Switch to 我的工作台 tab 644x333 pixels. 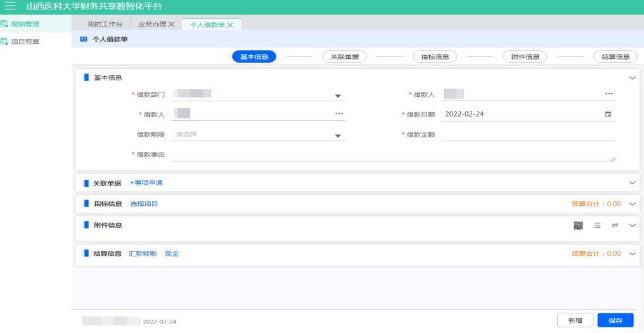[x=105, y=24]
